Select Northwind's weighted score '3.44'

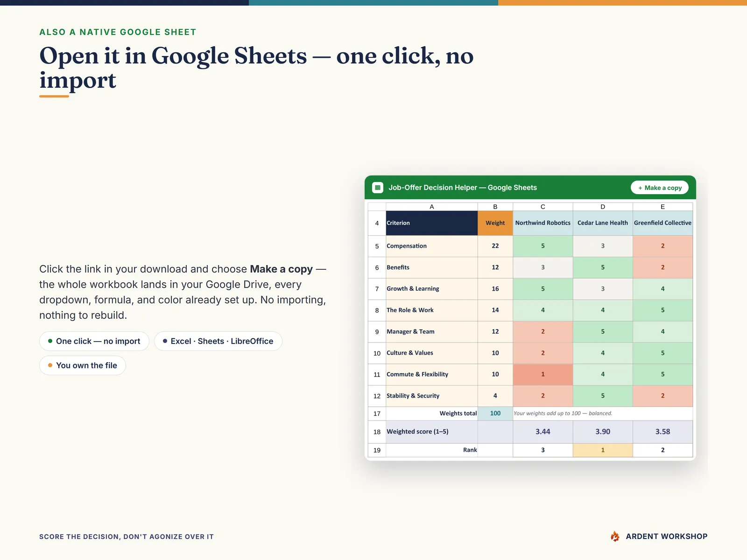543,432
